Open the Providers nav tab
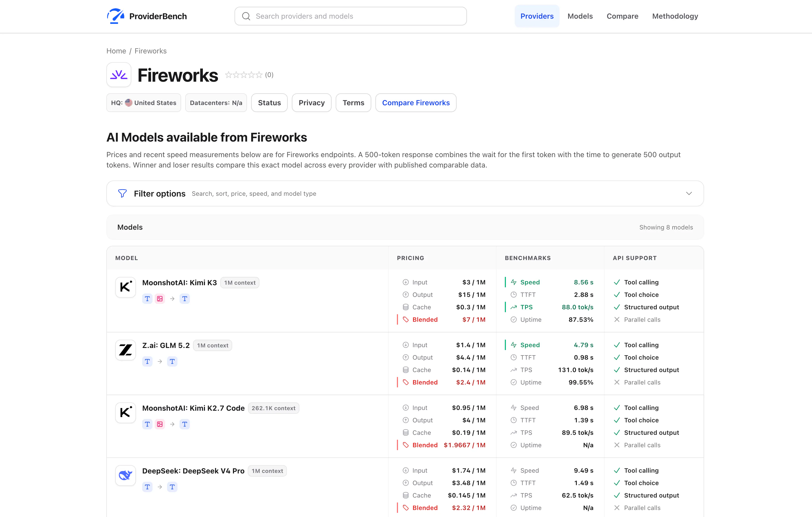The height and width of the screenshot is (517, 812). (x=537, y=16)
